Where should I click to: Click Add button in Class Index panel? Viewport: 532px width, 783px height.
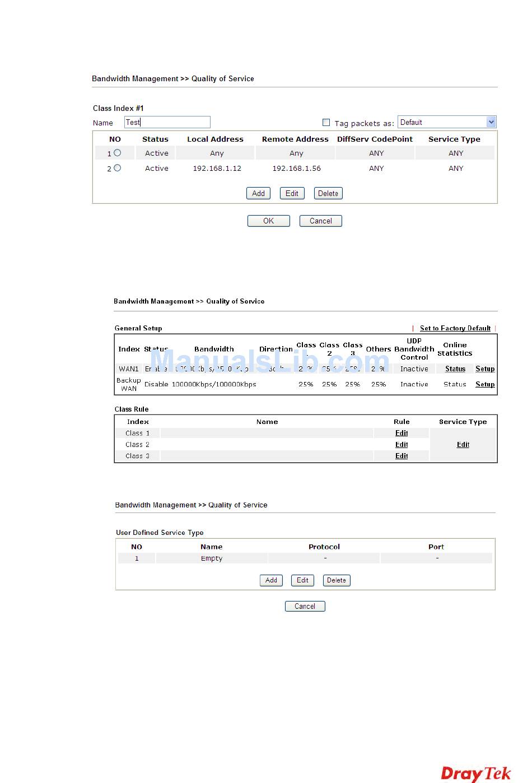click(258, 193)
